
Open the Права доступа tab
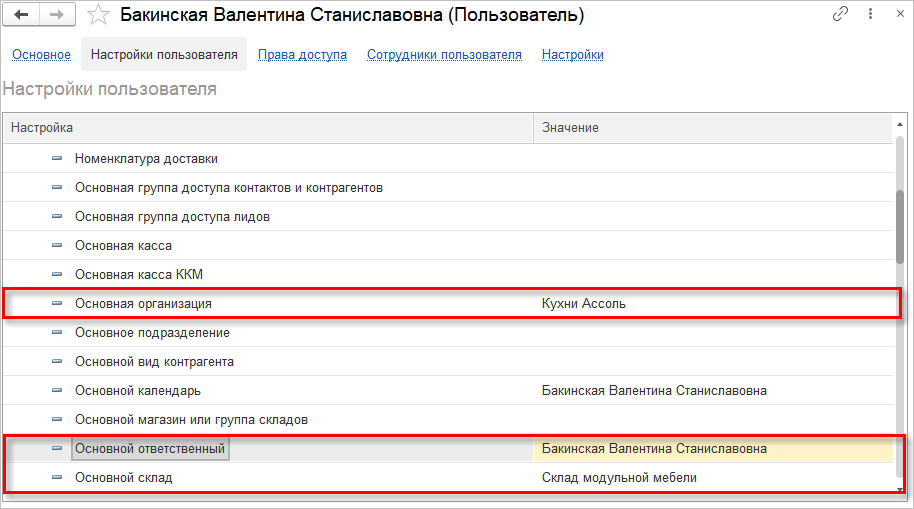click(302, 55)
